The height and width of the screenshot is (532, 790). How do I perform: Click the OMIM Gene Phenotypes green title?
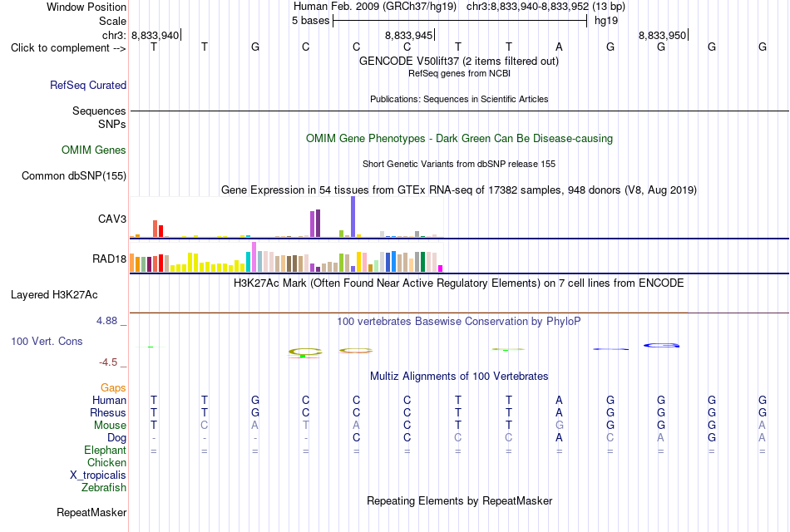pyautogui.click(x=460, y=139)
